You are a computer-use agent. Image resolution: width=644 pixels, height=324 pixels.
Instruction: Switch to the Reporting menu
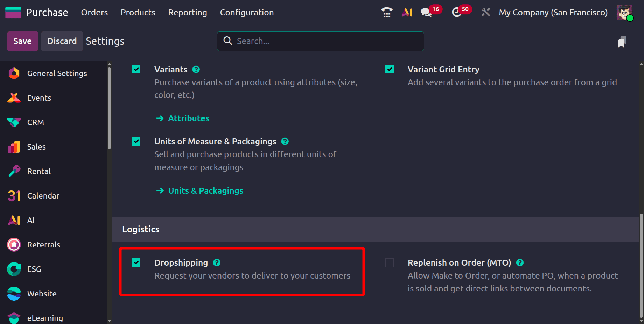pyautogui.click(x=187, y=12)
